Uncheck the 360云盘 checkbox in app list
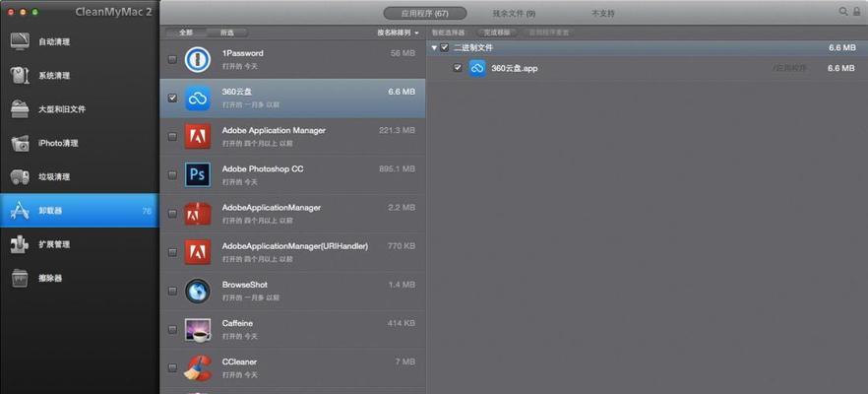Viewport: 868px width, 394px height. pyautogui.click(x=173, y=98)
